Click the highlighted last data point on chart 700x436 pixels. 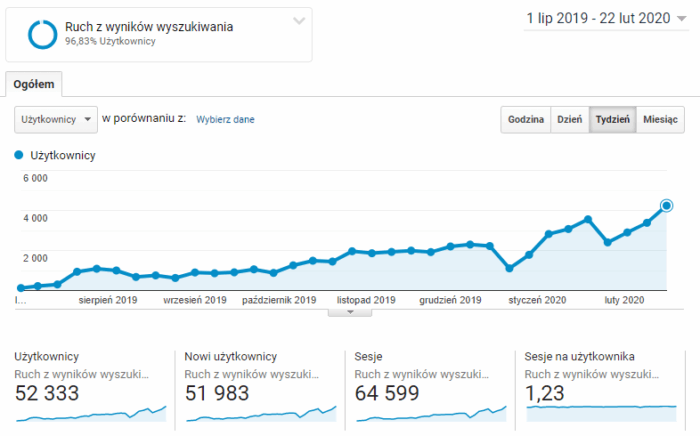(x=667, y=205)
